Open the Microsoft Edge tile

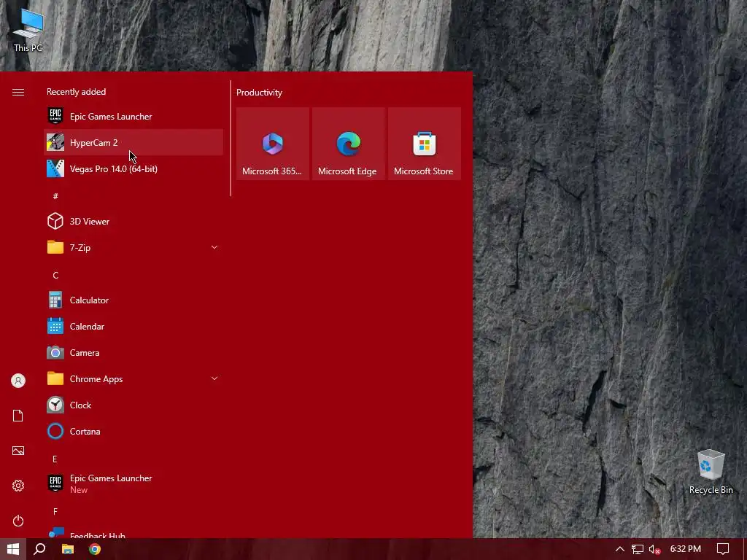coord(348,144)
